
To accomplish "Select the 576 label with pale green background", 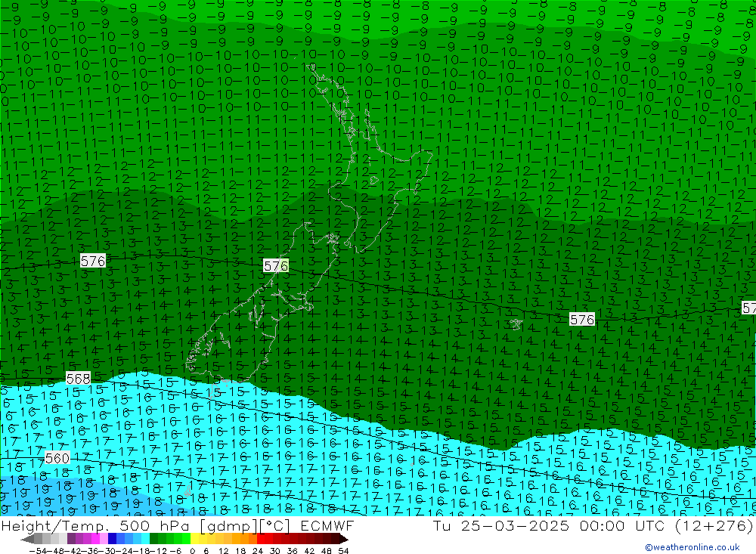I will tap(276, 266).
